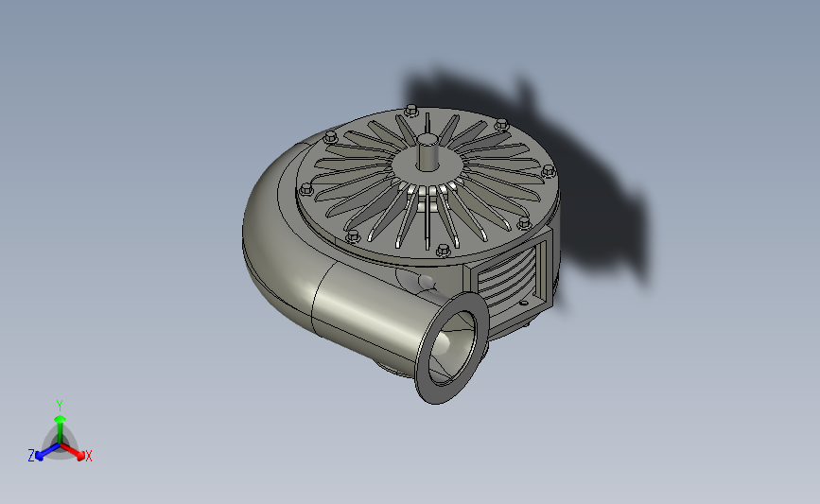The width and height of the screenshot is (820, 504).
Task: Select the louvered vent box on the blower
Action: [509, 285]
